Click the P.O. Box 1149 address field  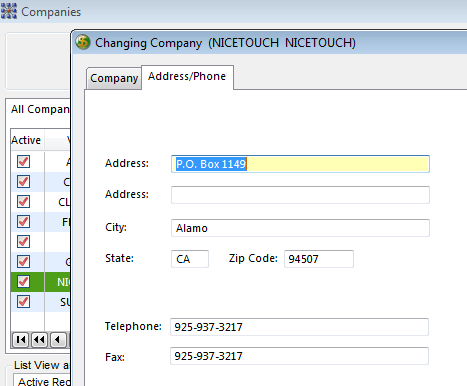pos(300,164)
